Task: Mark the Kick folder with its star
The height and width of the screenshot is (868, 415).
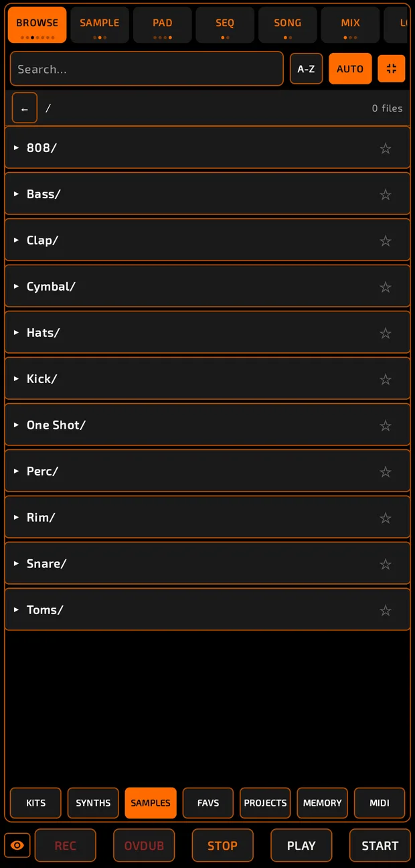Action: [x=386, y=379]
